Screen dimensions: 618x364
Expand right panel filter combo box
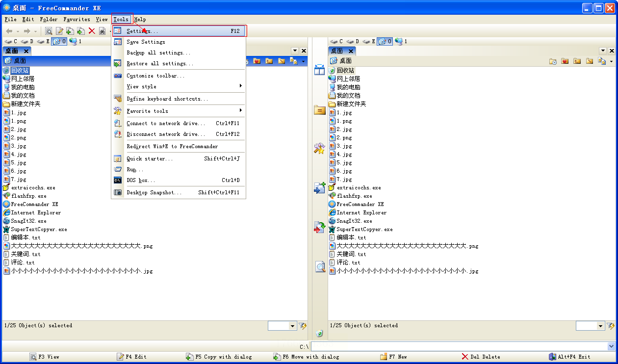click(x=601, y=326)
